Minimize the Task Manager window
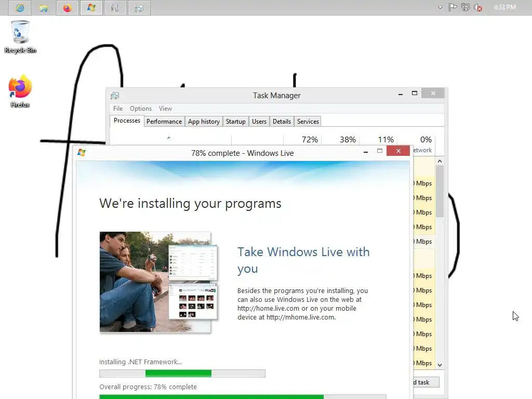 click(x=401, y=94)
